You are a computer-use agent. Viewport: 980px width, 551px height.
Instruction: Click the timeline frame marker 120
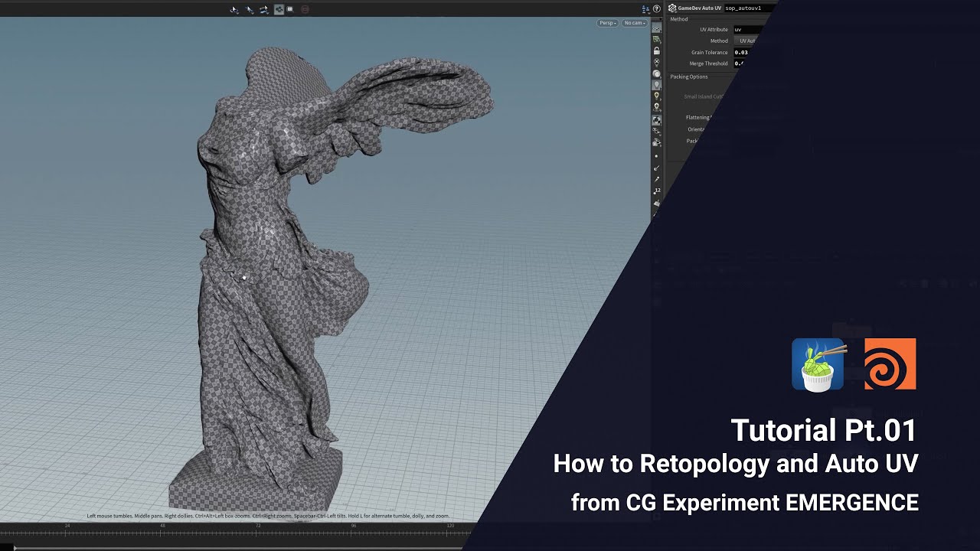point(449,526)
